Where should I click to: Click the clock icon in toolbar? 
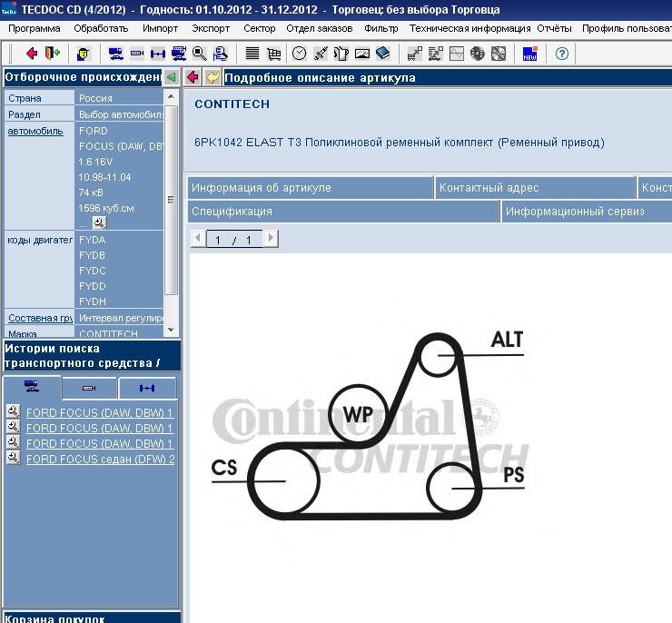tap(299, 54)
